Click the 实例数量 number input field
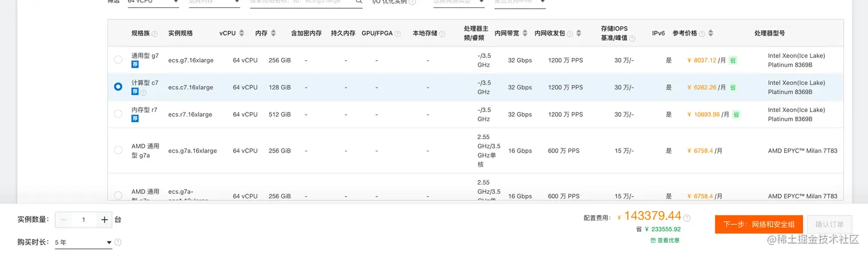 [84, 220]
